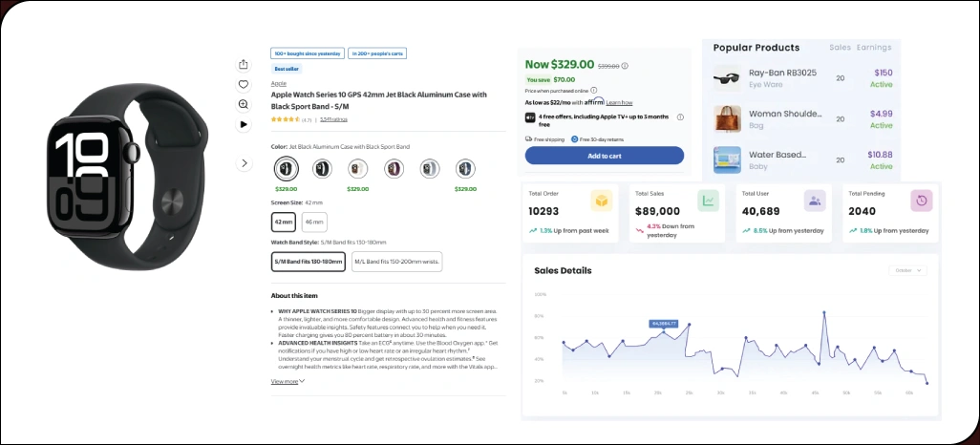The width and height of the screenshot is (980, 445).
Task: Click the 'Popular Products' heading
Action: pyautogui.click(x=756, y=48)
